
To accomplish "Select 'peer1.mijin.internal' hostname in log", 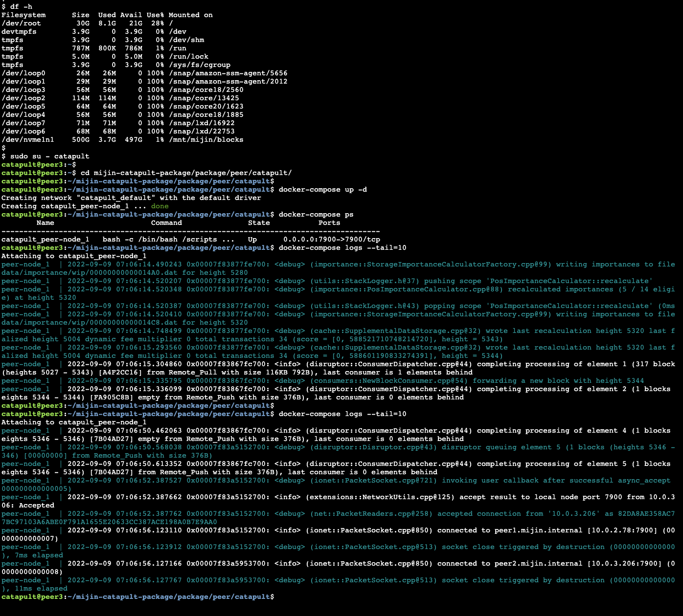I will coord(539,530).
